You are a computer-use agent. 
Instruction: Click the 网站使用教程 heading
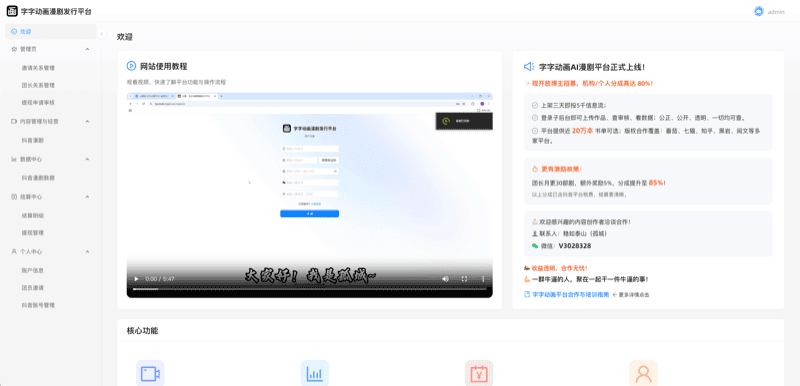tap(164, 66)
